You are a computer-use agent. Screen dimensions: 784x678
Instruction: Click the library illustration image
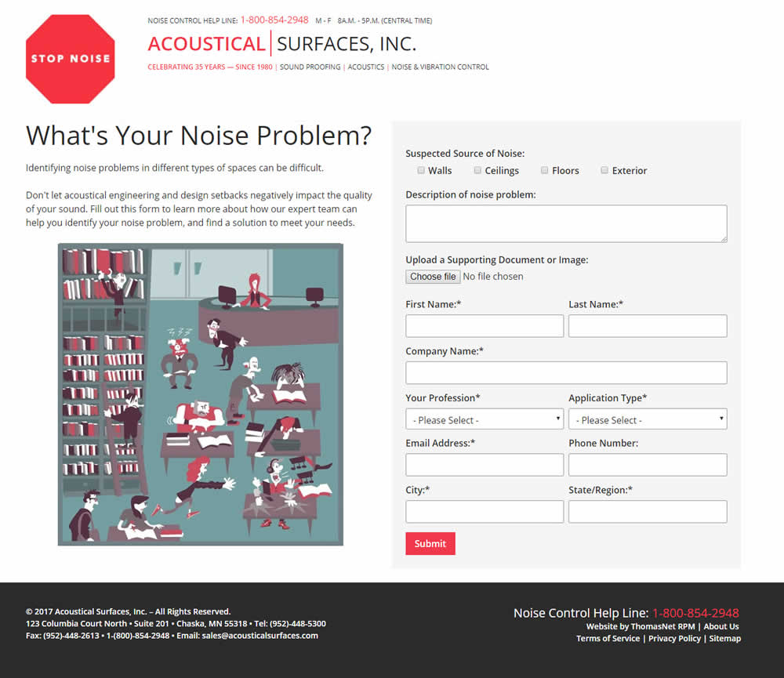[200, 394]
